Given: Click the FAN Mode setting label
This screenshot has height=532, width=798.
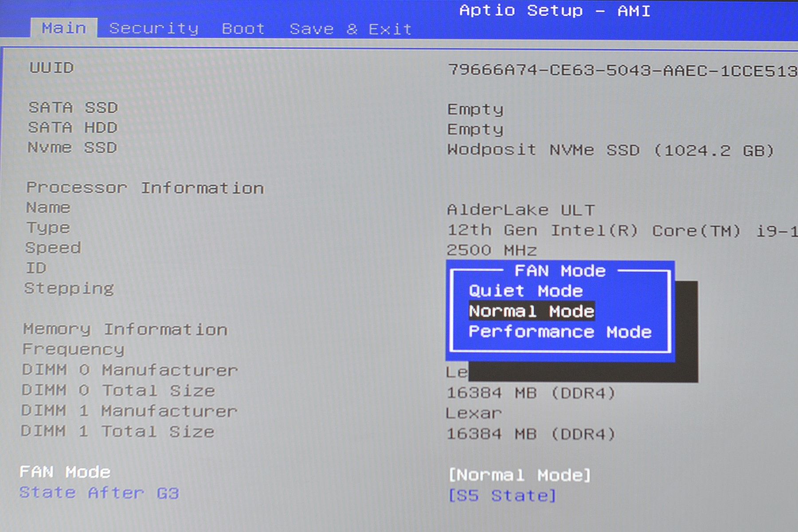Looking at the screenshot, I should click(x=65, y=472).
